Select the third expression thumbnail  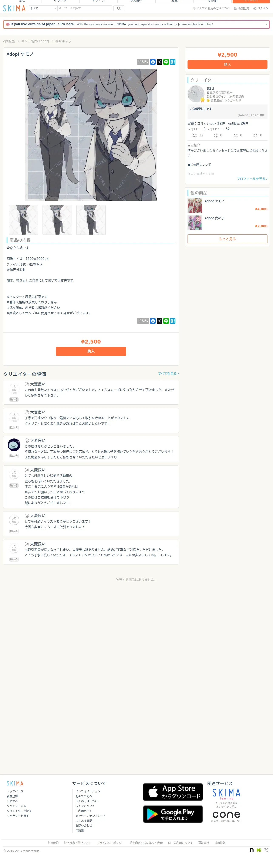point(91,220)
